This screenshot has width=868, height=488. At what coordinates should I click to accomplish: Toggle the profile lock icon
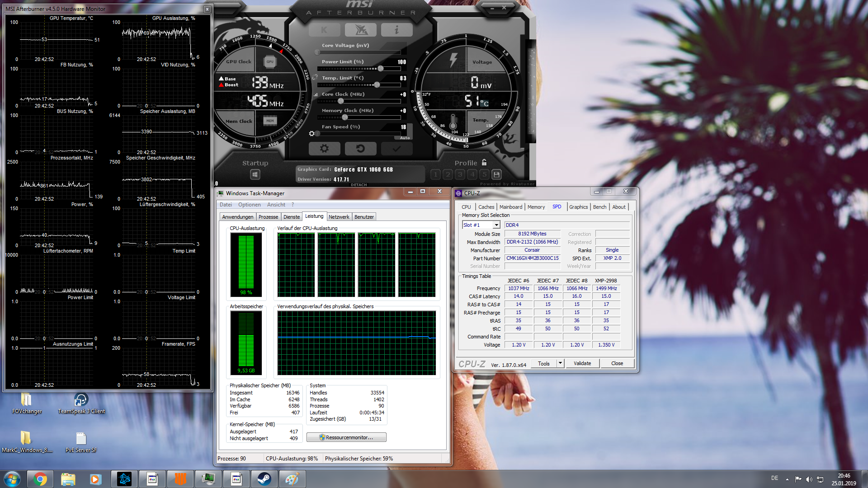click(484, 163)
